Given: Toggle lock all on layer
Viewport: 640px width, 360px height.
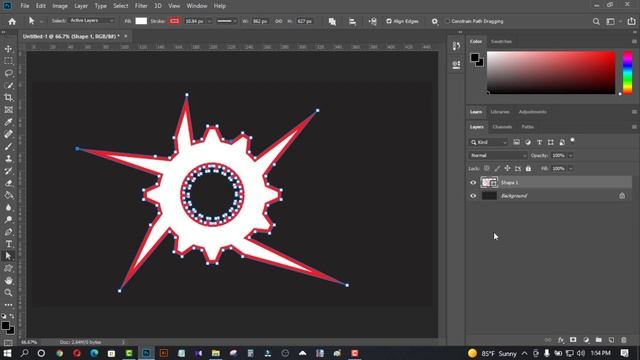Looking at the screenshot, I should (528, 168).
